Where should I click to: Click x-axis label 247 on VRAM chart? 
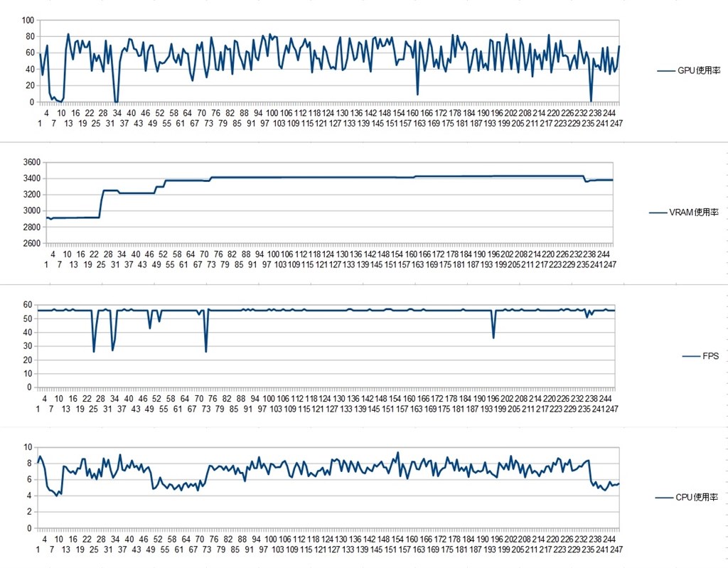coord(609,264)
